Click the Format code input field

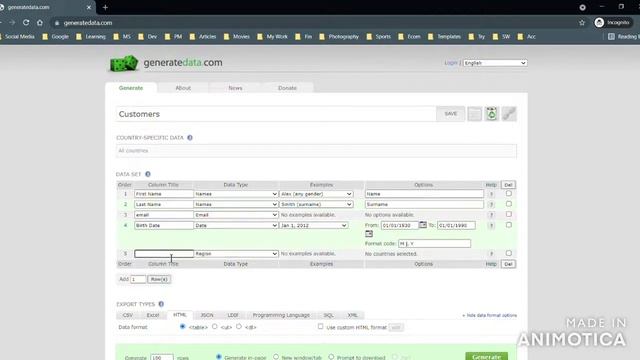coord(434,244)
